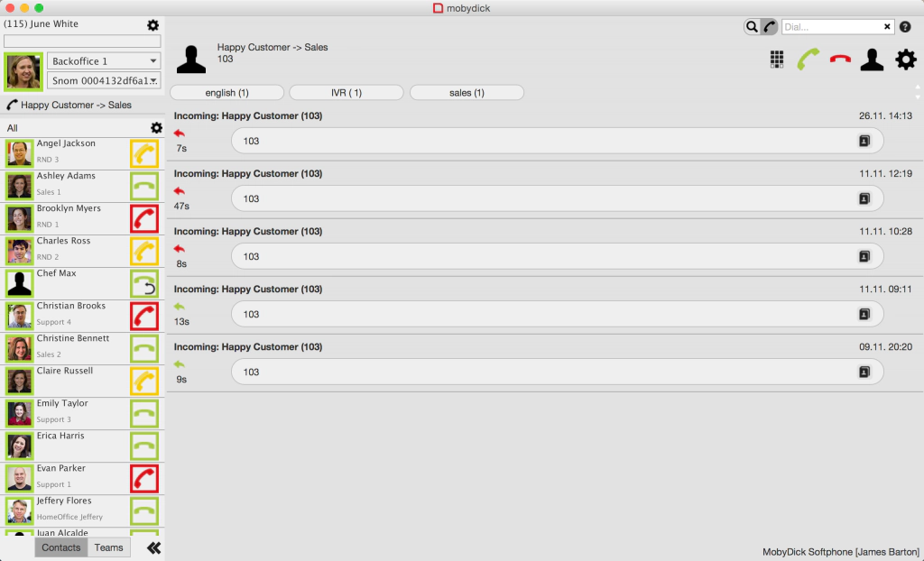
Task: Switch to dial mode phone toggle
Action: (x=769, y=27)
